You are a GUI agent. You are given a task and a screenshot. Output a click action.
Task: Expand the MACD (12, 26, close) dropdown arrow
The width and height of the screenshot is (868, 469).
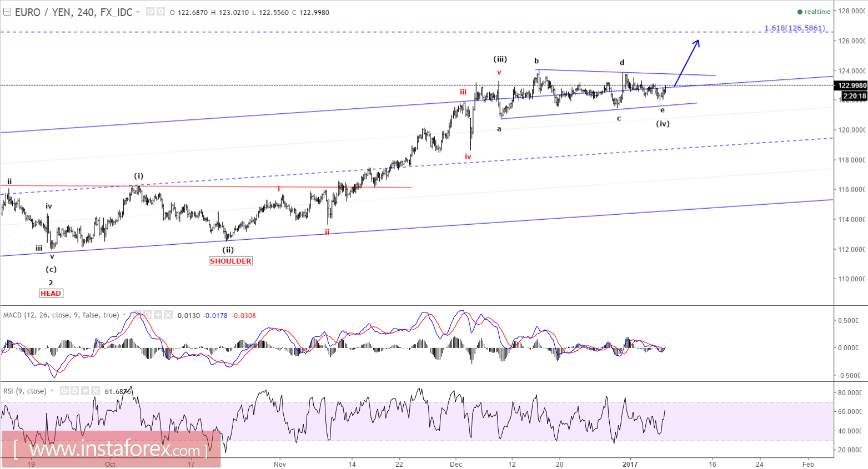(x=124, y=315)
